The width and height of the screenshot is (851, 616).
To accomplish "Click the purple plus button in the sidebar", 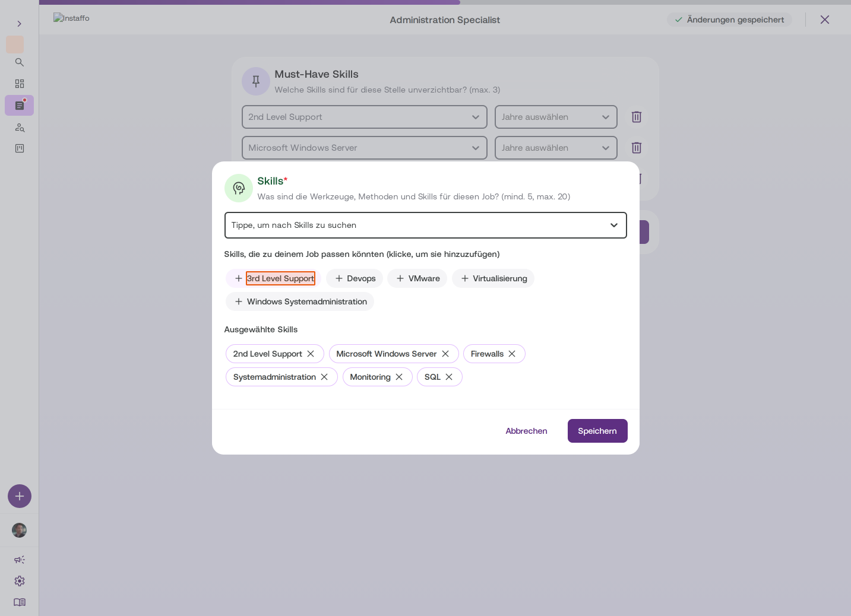I will pos(20,496).
